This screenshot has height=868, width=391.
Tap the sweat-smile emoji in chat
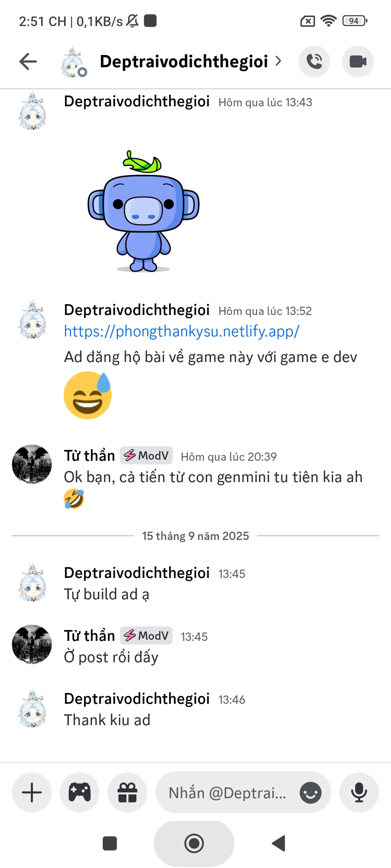[88, 395]
